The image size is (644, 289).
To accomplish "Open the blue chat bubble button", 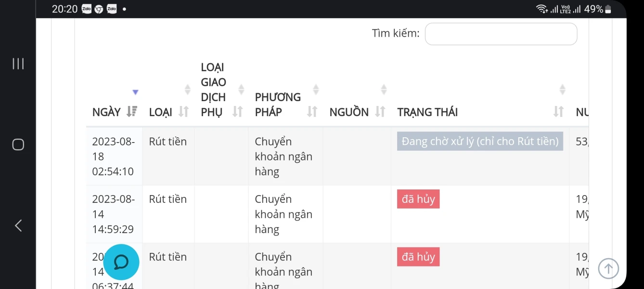I will [x=121, y=262].
